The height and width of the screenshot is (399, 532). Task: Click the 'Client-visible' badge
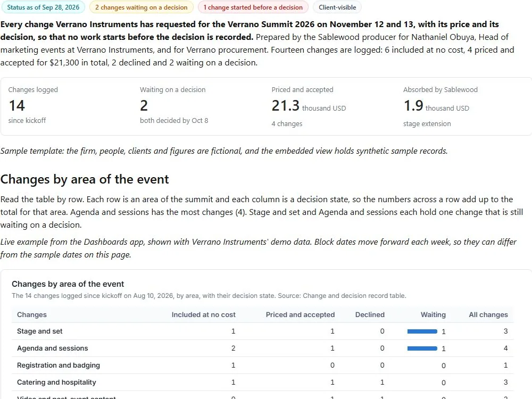coord(337,7)
